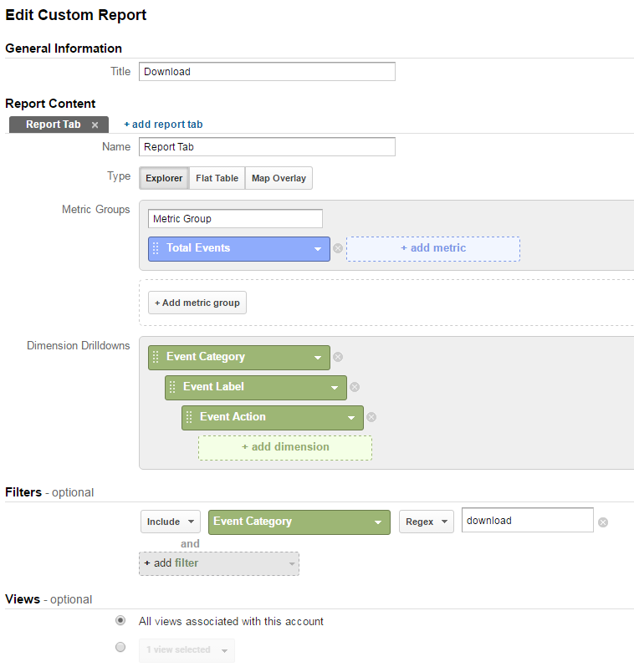Expand the Event Action dimension dropdown

coord(351,417)
